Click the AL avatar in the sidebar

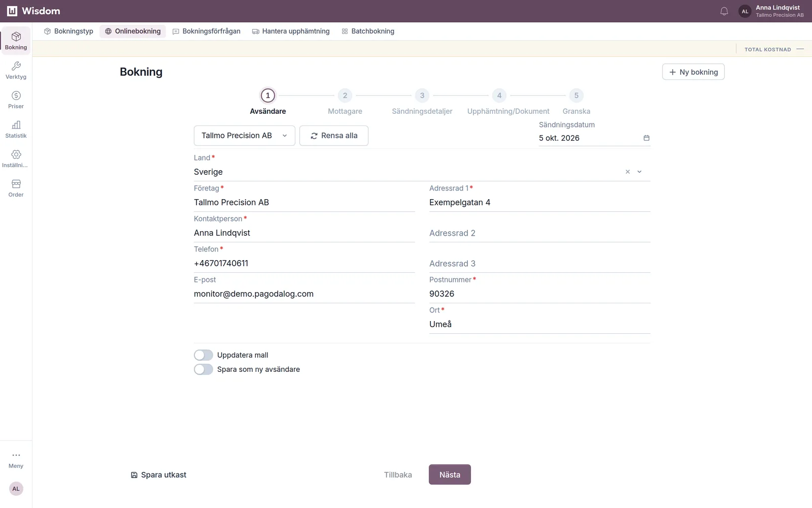coord(16,489)
